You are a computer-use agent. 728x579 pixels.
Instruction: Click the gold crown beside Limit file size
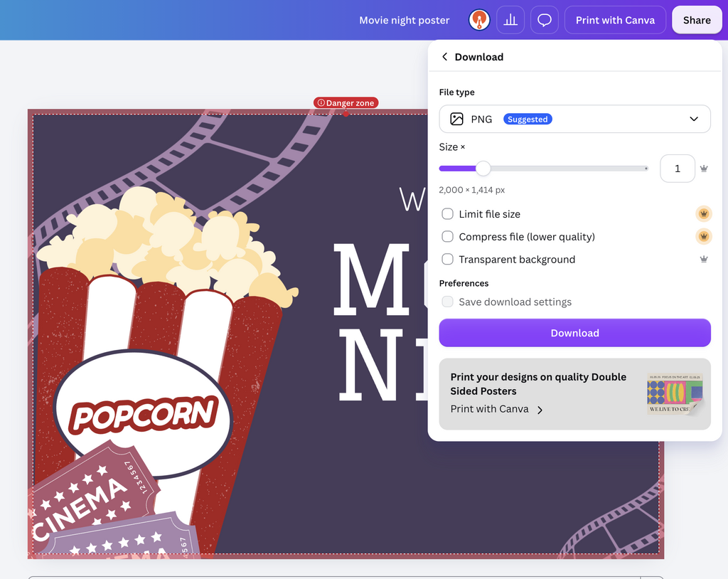pos(704,214)
